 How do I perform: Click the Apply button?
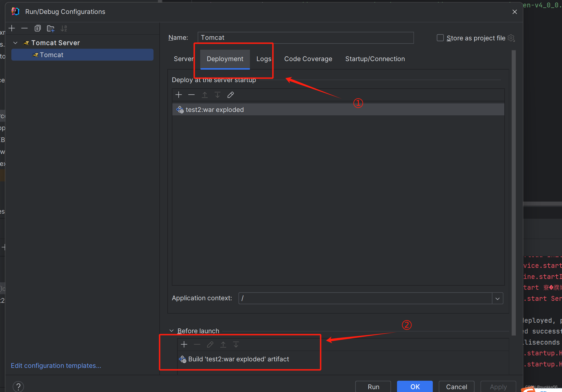498,387
